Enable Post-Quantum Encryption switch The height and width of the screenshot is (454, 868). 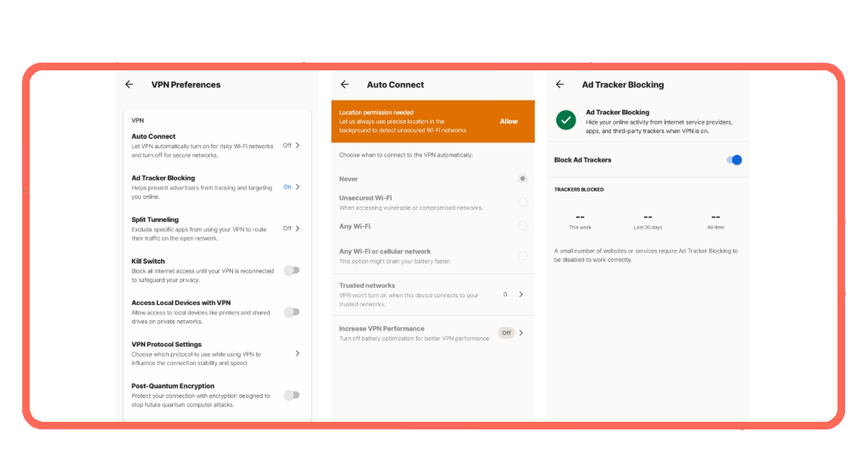click(x=292, y=395)
